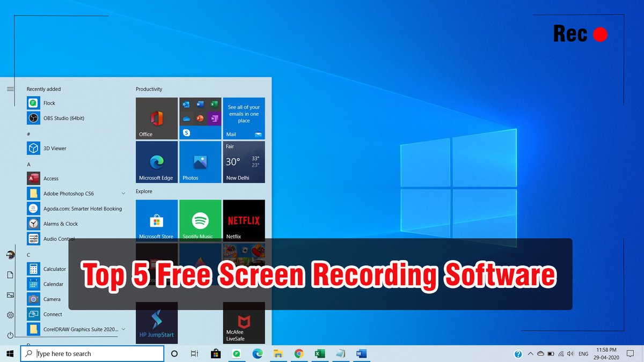
Task: Open the clock showing 11:58 PM
Action: pos(605,354)
